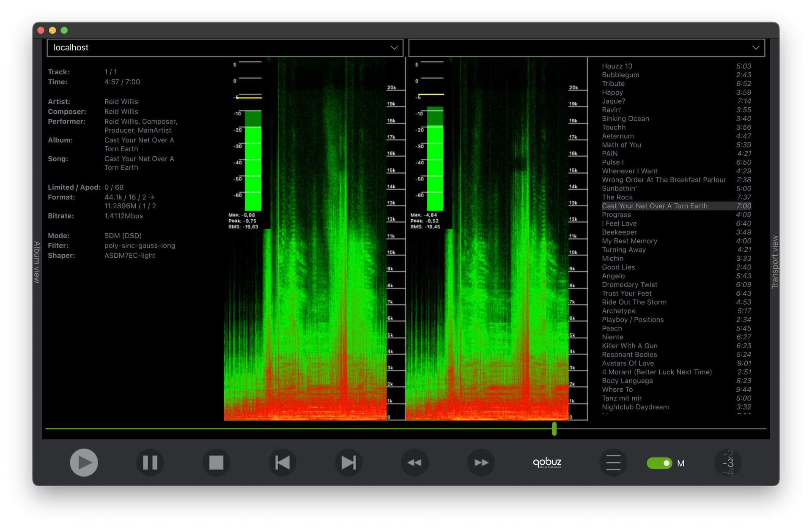Image resolution: width=812 pixels, height=529 pixels.
Task: Open the hamburger playlist menu icon
Action: tap(613, 463)
